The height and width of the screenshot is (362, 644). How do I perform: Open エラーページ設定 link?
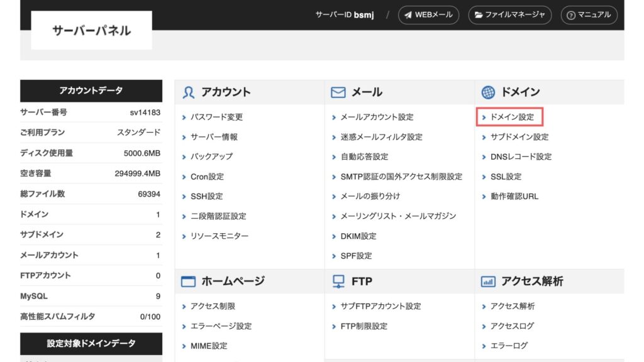tap(221, 326)
